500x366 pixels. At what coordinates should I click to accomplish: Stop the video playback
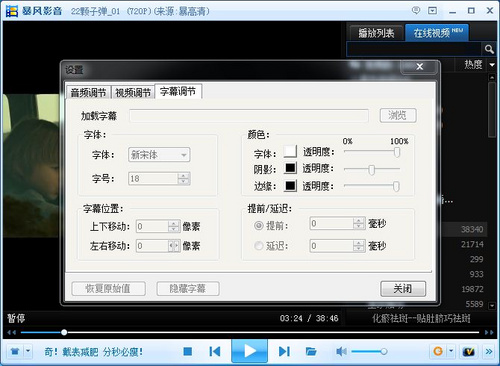pyautogui.click(x=188, y=351)
